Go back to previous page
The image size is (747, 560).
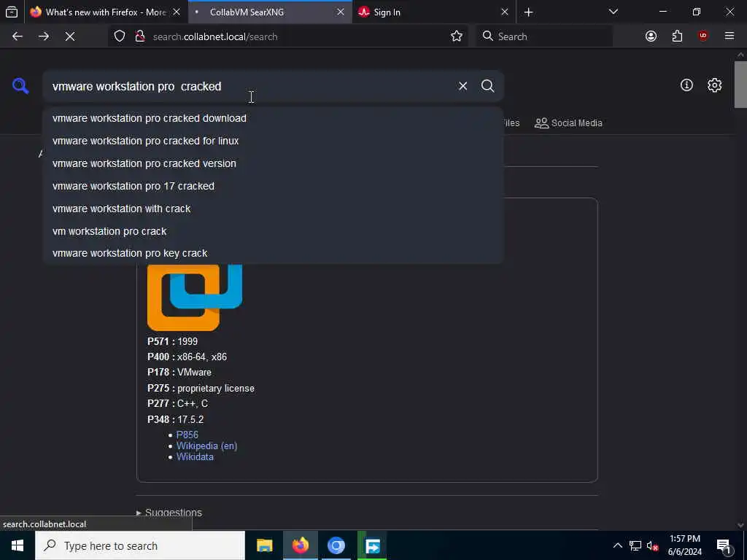pyautogui.click(x=18, y=36)
